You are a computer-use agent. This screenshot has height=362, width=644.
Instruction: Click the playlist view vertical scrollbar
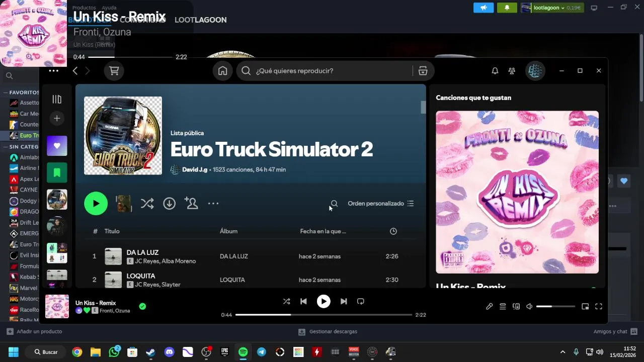pos(423,107)
